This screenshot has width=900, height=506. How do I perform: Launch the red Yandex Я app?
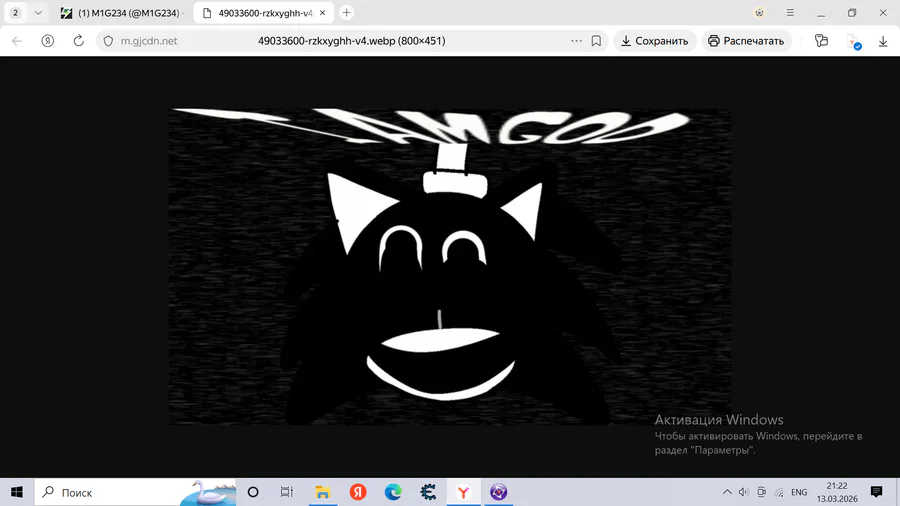358,492
